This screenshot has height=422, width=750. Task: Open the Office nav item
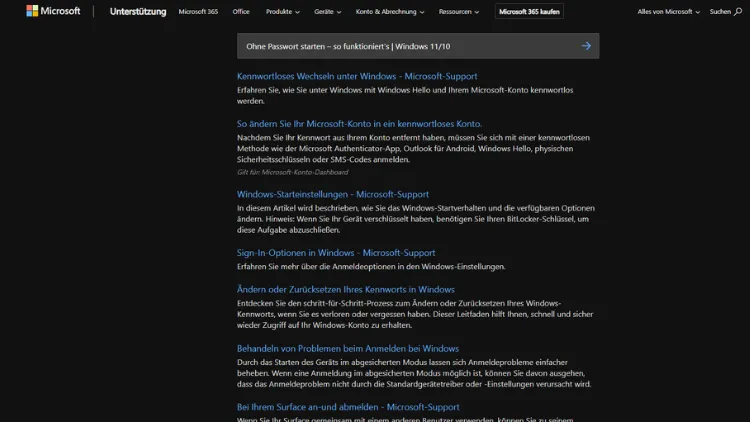[x=241, y=11]
